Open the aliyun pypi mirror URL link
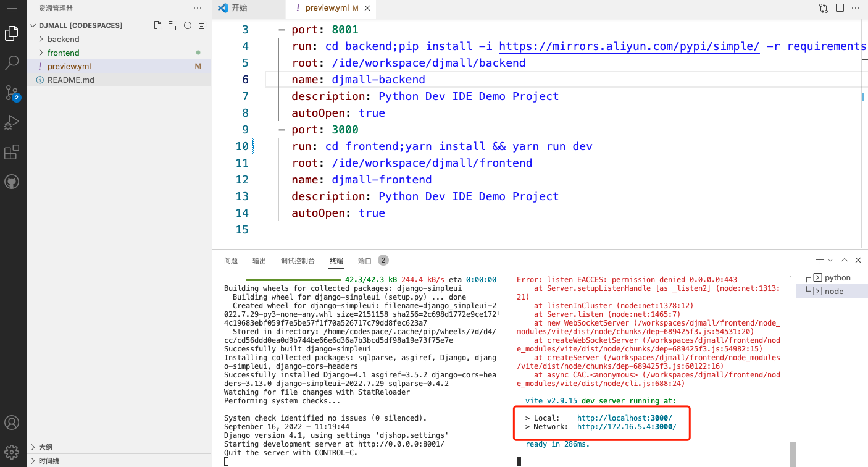The image size is (868, 467). [x=629, y=46]
